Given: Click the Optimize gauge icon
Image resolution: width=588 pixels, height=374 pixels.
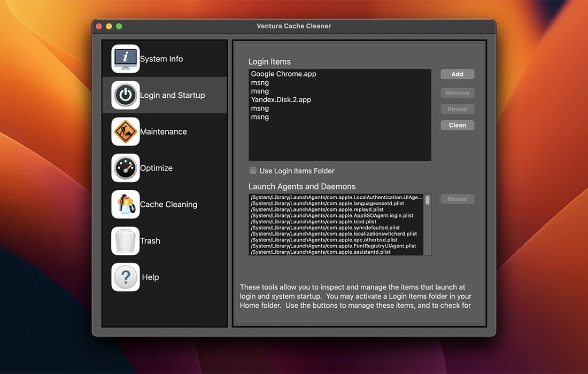Looking at the screenshot, I should click(126, 168).
